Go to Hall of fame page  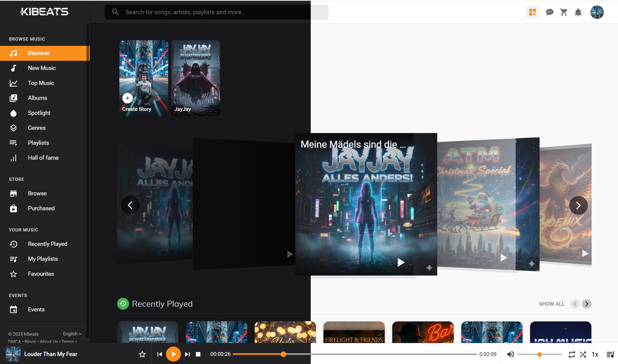pyautogui.click(x=43, y=158)
